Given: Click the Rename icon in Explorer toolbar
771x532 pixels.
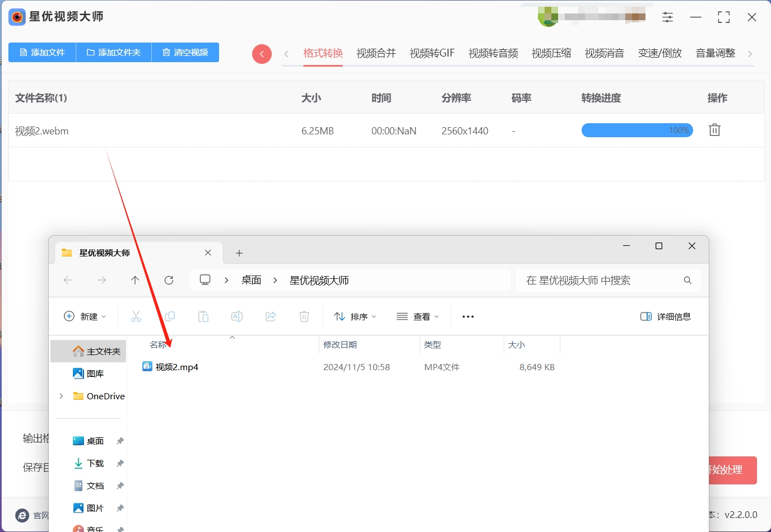Looking at the screenshot, I should pos(237,316).
